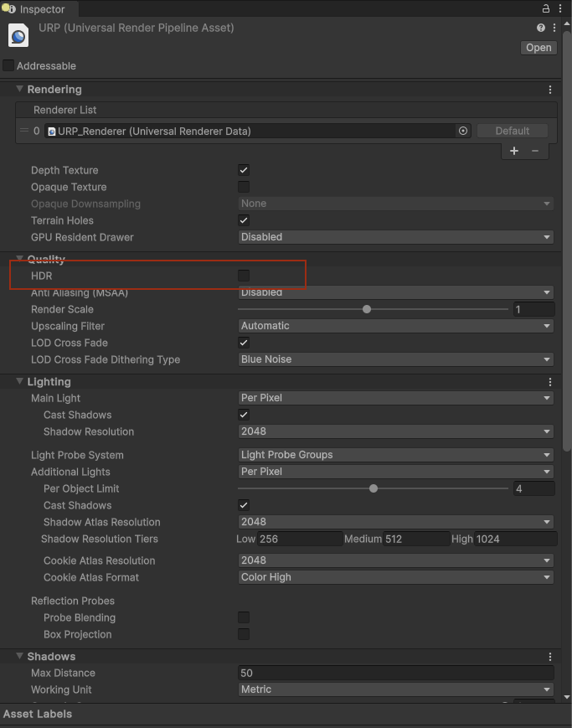Click the lock icon in the Inspector header
The width and height of the screenshot is (572, 728).
[545, 8]
